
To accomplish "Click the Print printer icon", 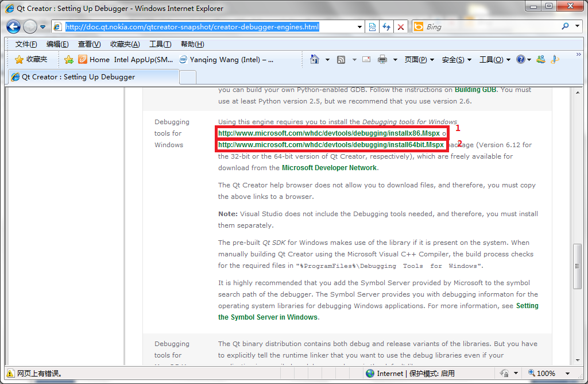I will click(x=382, y=59).
